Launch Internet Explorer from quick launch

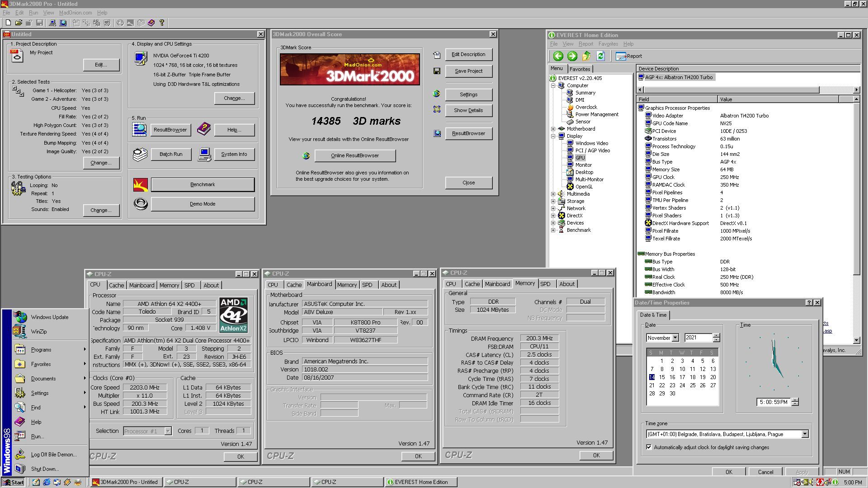[47, 482]
